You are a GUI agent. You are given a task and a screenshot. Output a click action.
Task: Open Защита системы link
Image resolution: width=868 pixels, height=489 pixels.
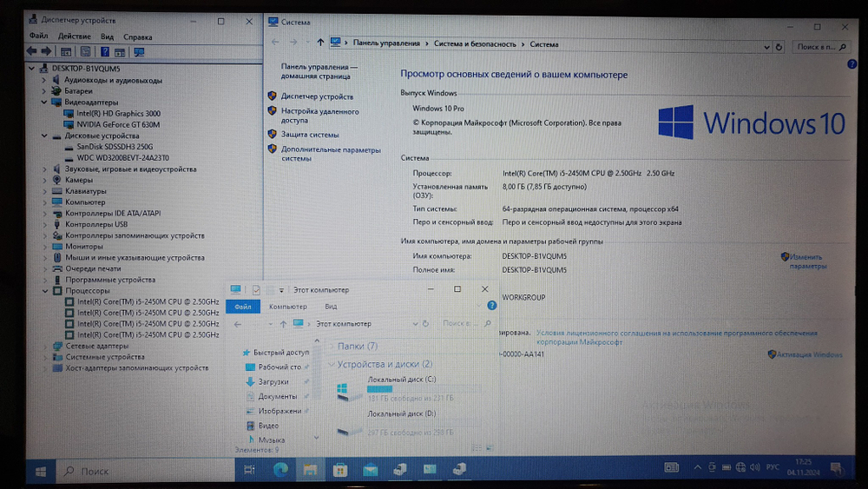tap(310, 135)
